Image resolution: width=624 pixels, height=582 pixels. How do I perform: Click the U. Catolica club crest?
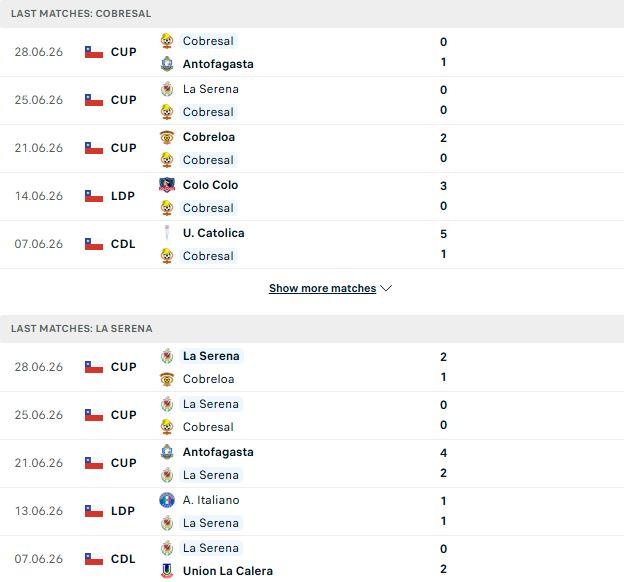click(x=167, y=233)
